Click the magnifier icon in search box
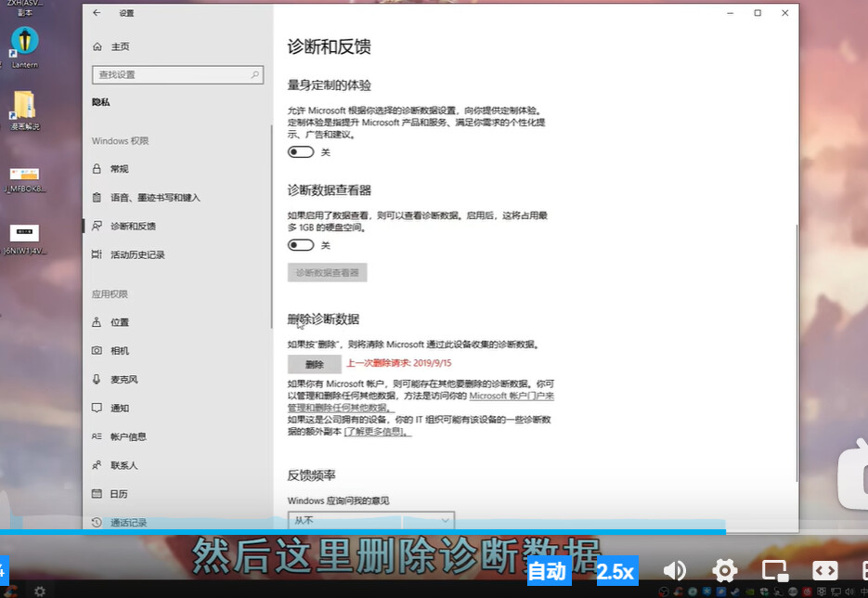Viewport: 868px width, 598px height. tap(255, 75)
